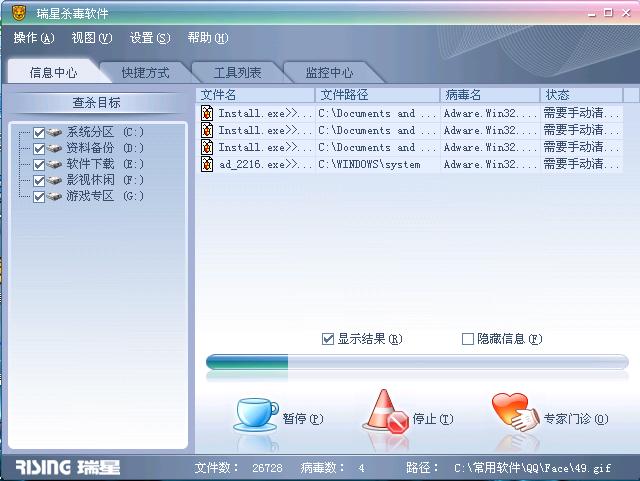Minimize the 瑞星杀毒软件 window

tap(592, 13)
